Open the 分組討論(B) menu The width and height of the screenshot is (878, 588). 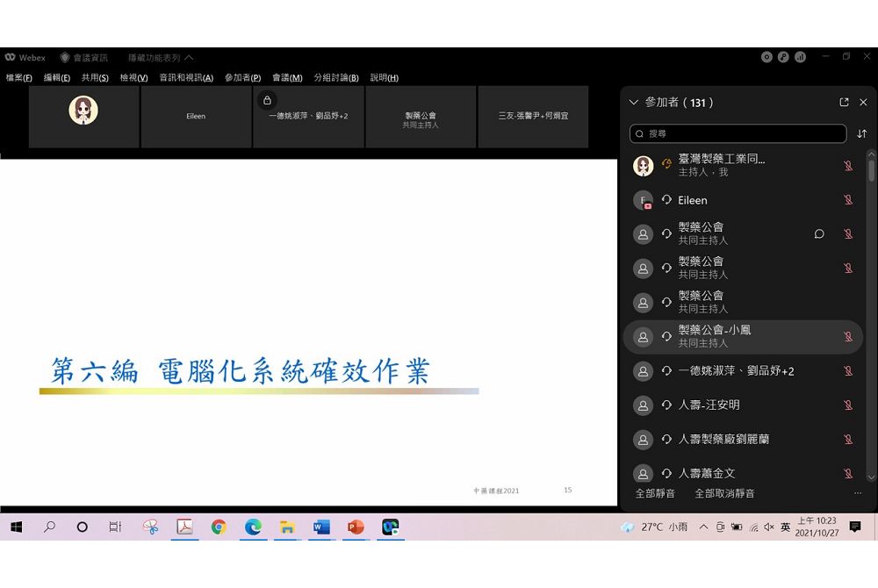tap(336, 78)
